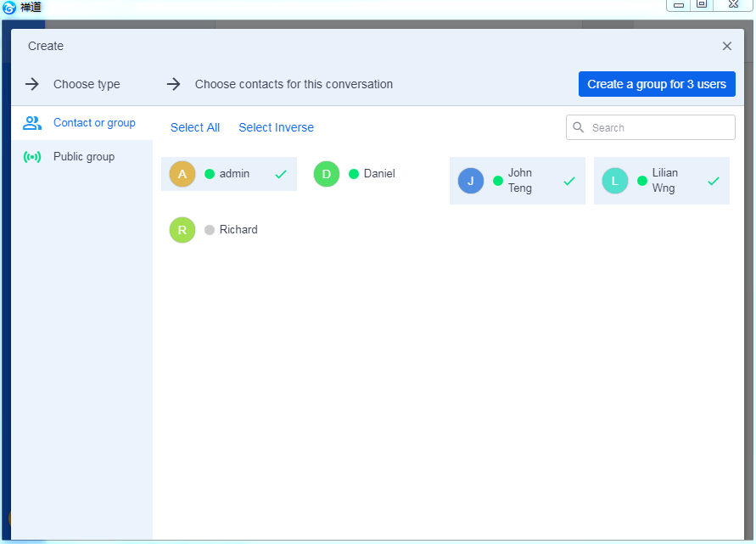Open the Contact or group tab
Image resolution: width=756 pixels, height=544 pixels.
click(94, 123)
